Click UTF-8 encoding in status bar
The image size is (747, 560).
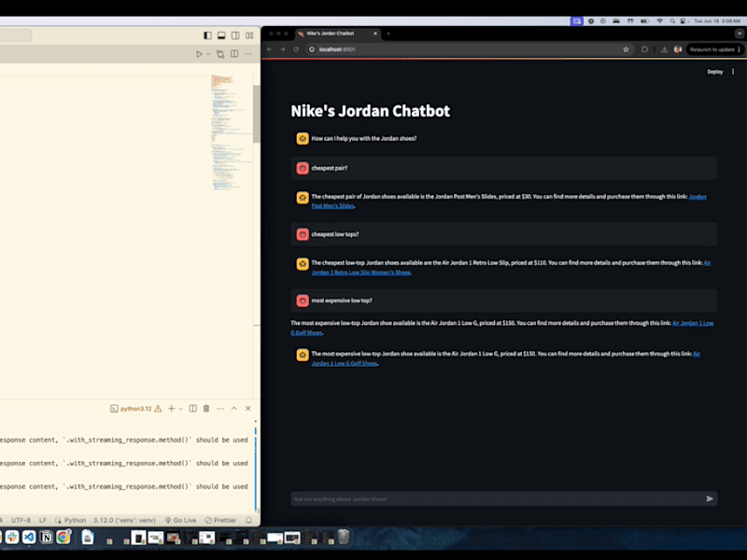pyautogui.click(x=21, y=520)
